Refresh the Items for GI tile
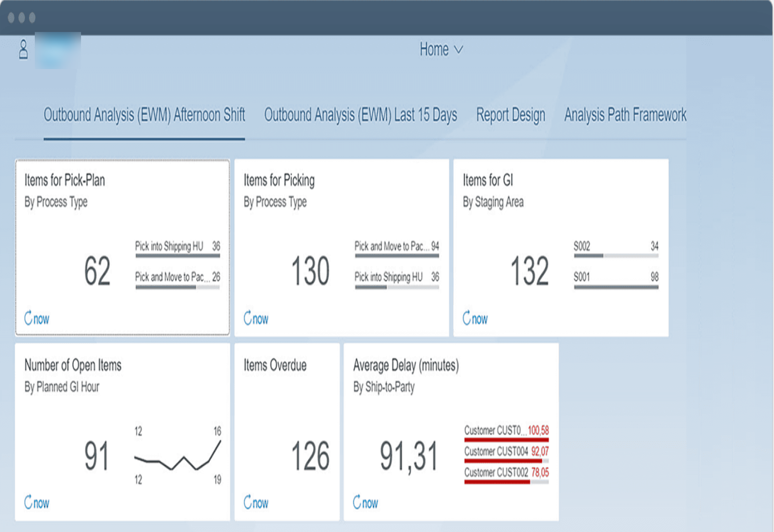This screenshot has width=774, height=532. click(x=475, y=318)
